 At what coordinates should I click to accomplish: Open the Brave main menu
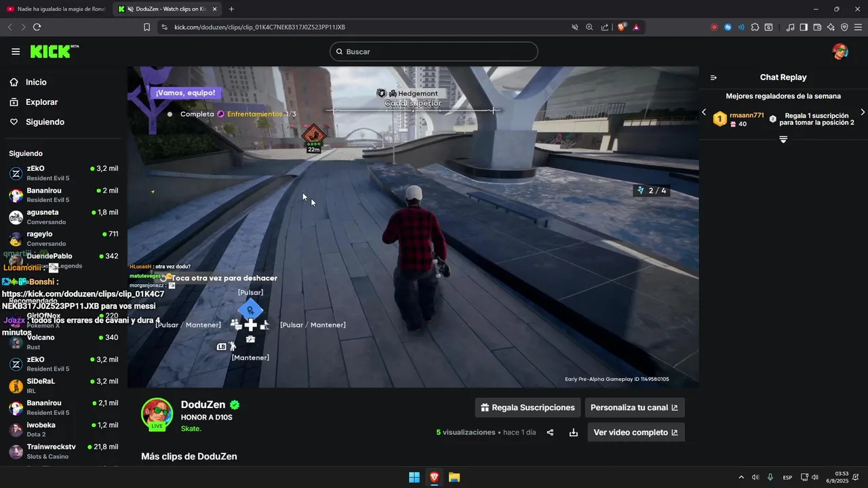[x=859, y=27]
